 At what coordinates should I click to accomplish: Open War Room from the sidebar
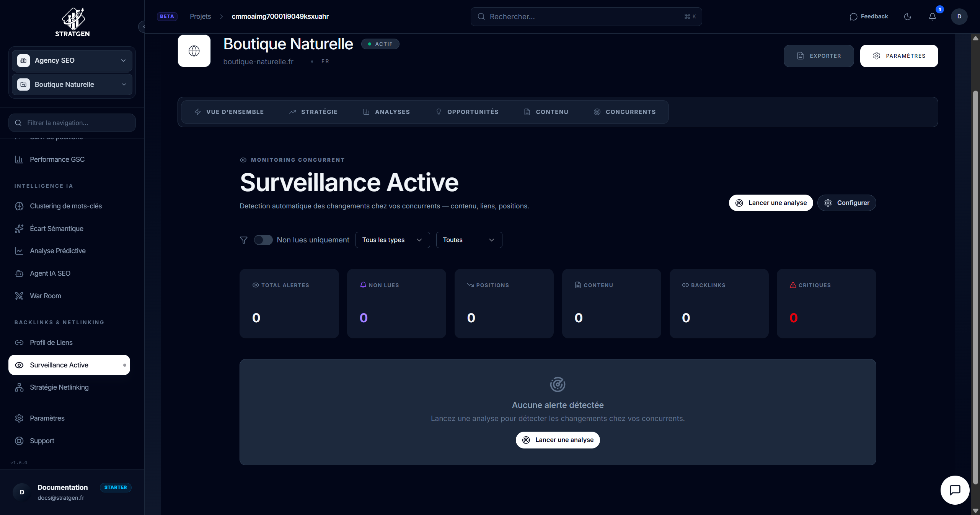pos(46,296)
